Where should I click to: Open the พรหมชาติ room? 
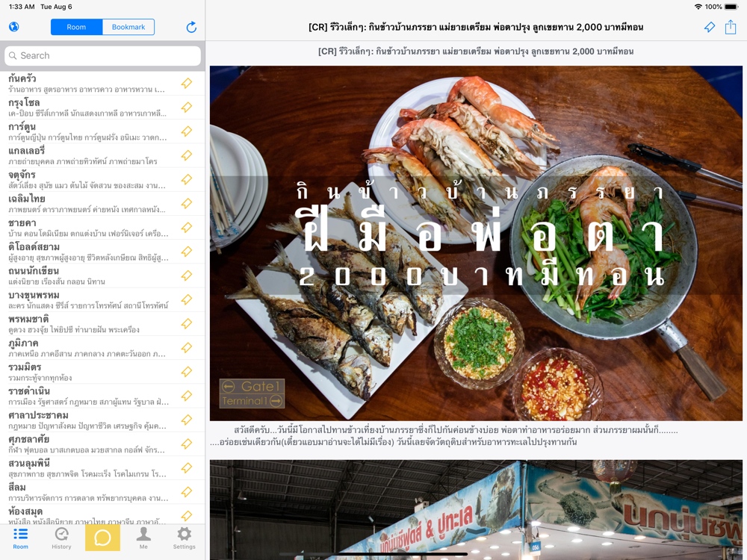click(102, 324)
